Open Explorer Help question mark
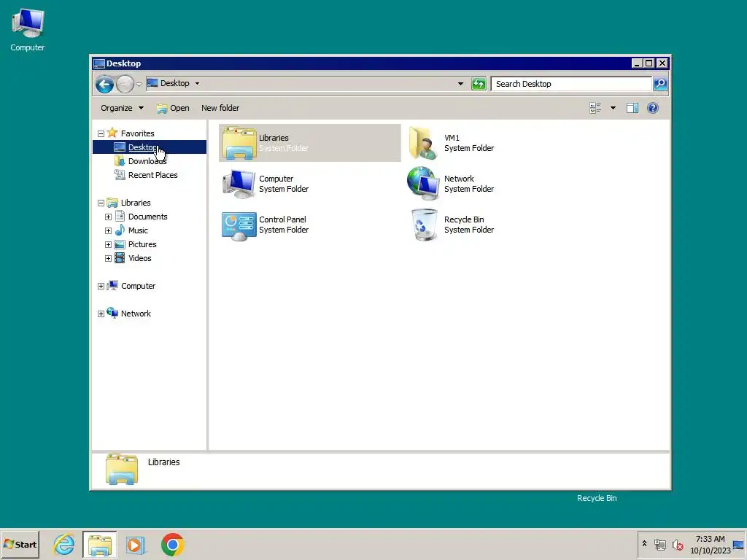Screen dimensions: 747x560 click(653, 108)
